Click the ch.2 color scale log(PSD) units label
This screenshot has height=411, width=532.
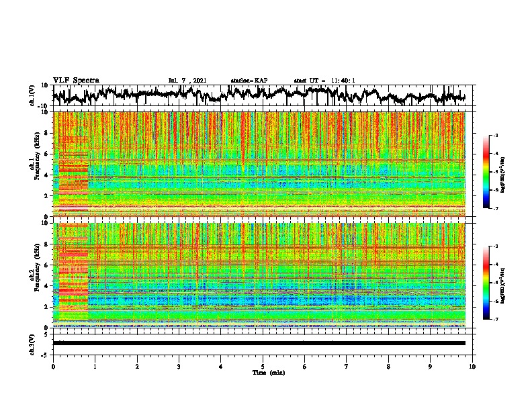click(x=503, y=285)
